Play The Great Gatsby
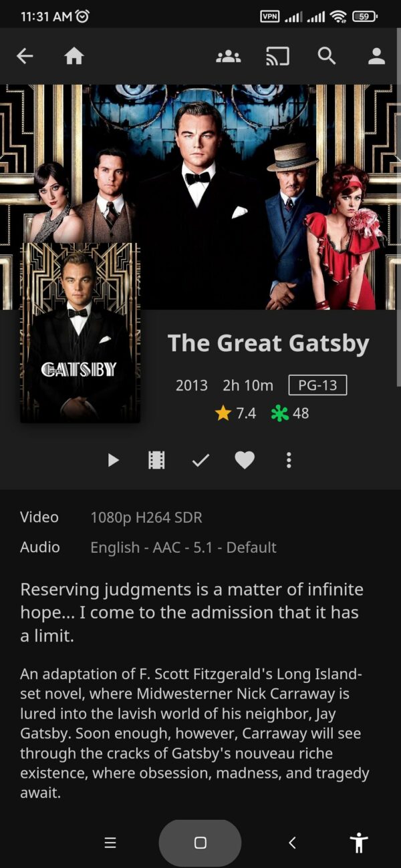 click(x=113, y=460)
